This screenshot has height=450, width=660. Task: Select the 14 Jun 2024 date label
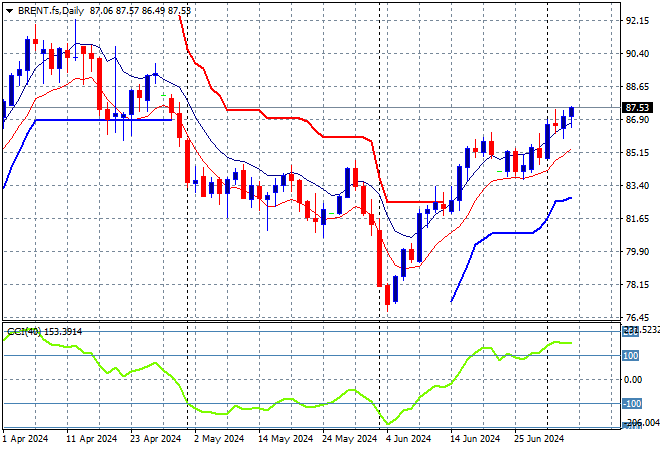pos(475,439)
